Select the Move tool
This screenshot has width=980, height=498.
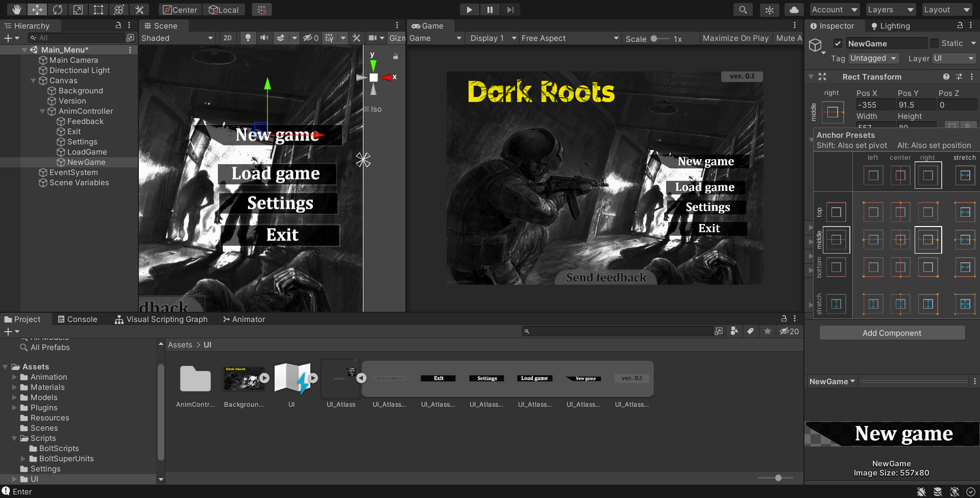click(x=37, y=9)
